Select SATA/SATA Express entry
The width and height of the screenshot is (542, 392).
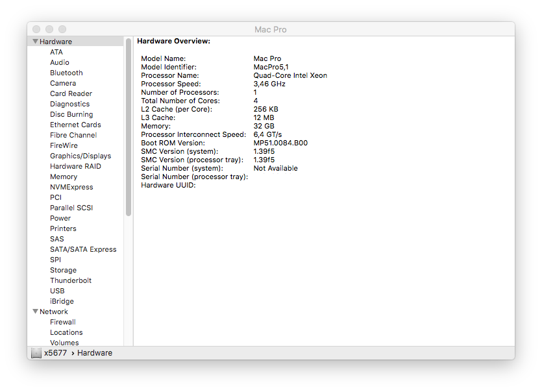[x=83, y=249]
